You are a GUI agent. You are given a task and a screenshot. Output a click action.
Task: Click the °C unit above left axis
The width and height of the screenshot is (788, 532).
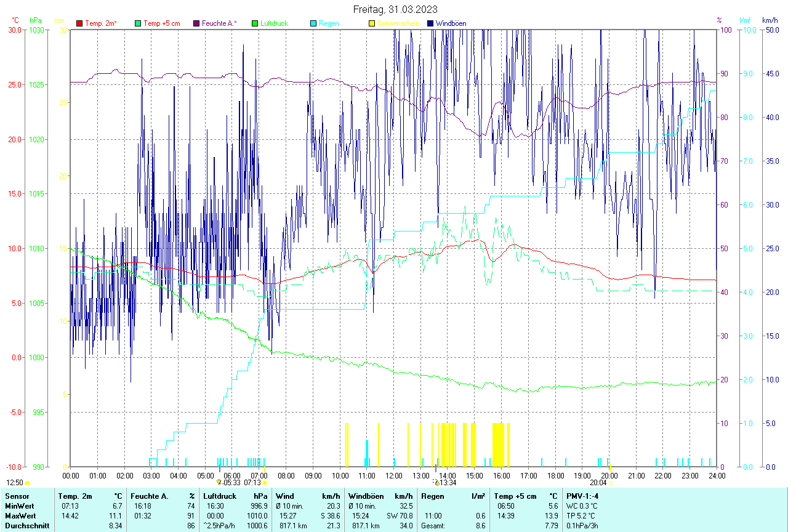pos(15,21)
